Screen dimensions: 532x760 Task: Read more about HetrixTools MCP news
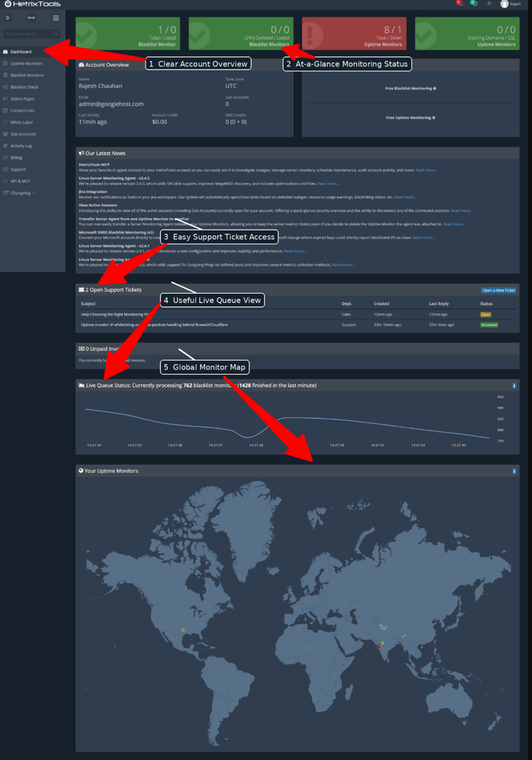[427, 171]
